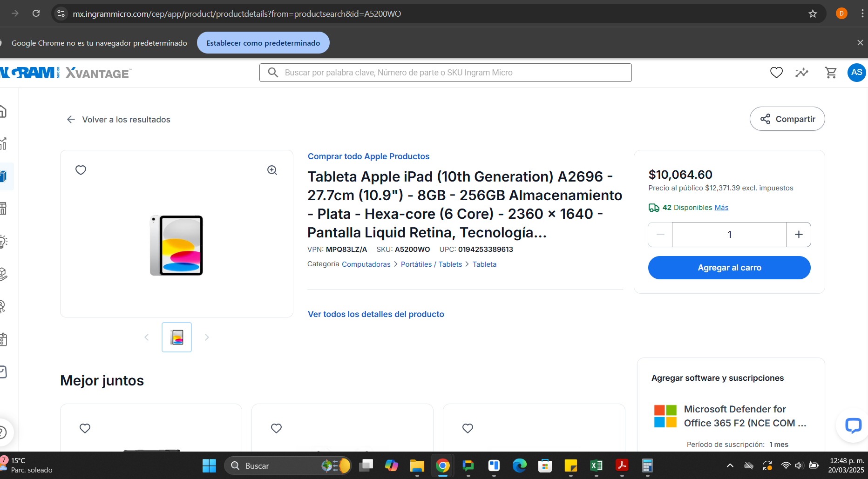Open the Chrome profile D avatar
The height and width of the screenshot is (479, 868).
point(841,13)
